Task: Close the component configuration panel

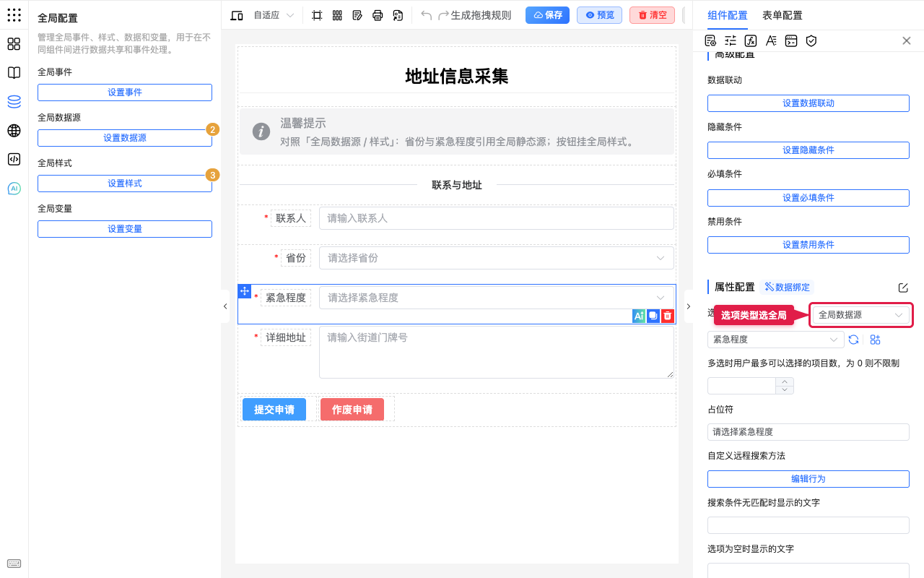Action: coord(907,41)
